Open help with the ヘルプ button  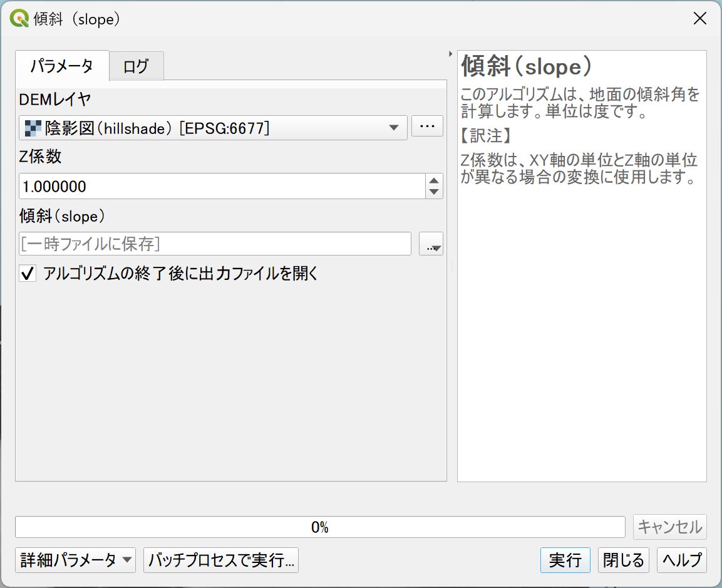(681, 560)
